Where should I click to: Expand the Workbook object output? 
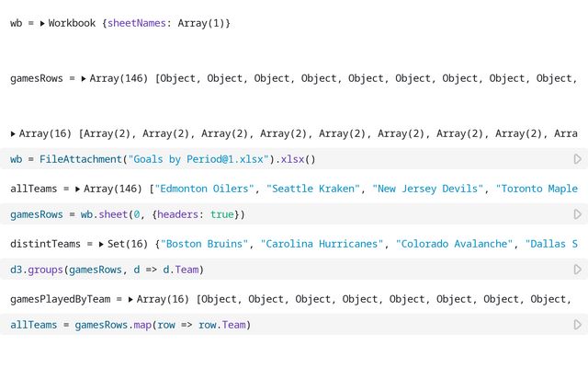point(42,23)
